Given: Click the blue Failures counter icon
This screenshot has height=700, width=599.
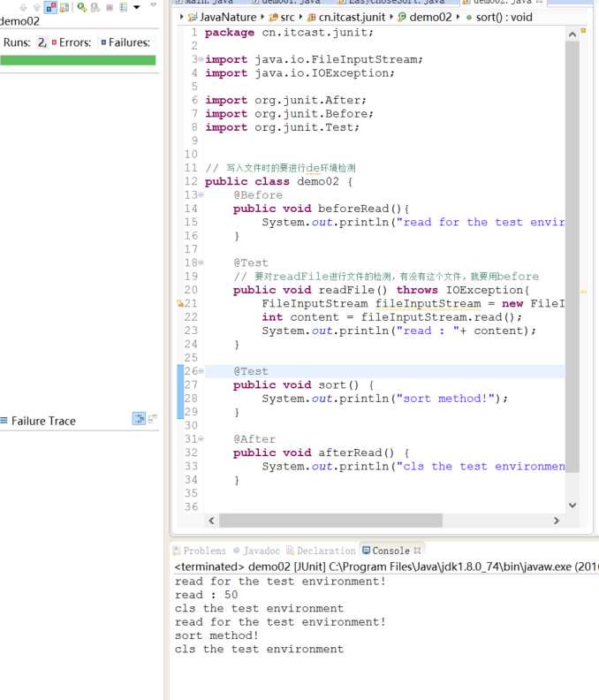Looking at the screenshot, I should [x=103, y=42].
